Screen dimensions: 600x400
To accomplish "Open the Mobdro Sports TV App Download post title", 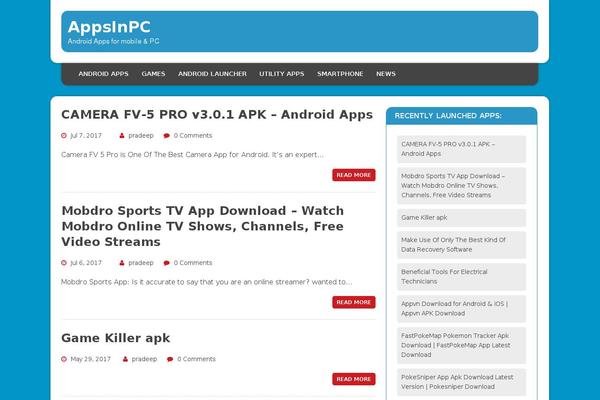I will [x=203, y=226].
